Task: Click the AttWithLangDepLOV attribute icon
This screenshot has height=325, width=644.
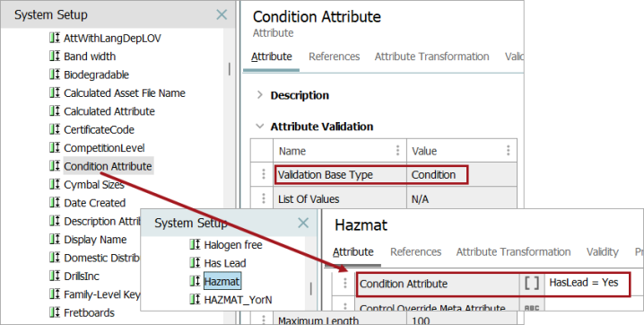Action: tap(55, 38)
